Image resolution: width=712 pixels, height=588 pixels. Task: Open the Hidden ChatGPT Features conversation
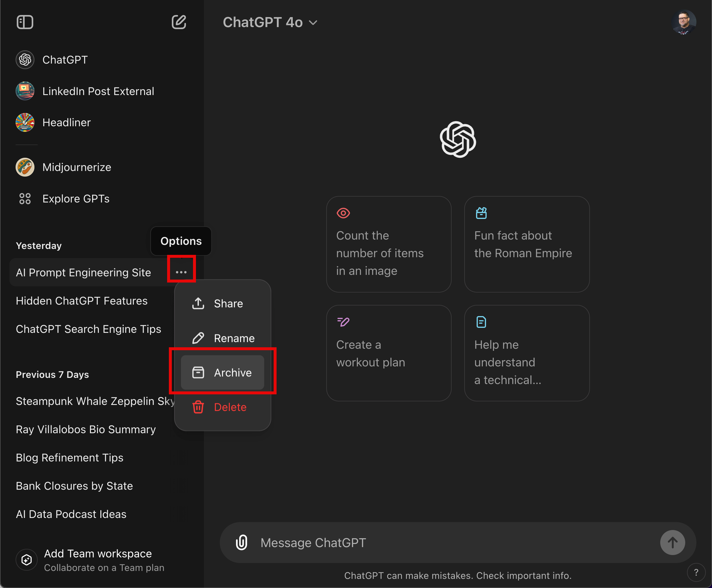pyautogui.click(x=81, y=301)
